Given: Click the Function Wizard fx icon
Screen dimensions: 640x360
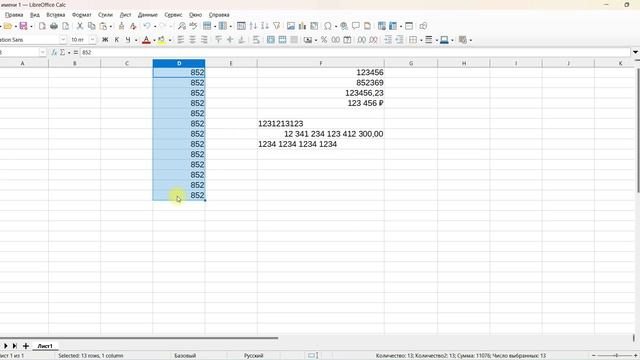Looking at the screenshot, I should click(x=54, y=53).
